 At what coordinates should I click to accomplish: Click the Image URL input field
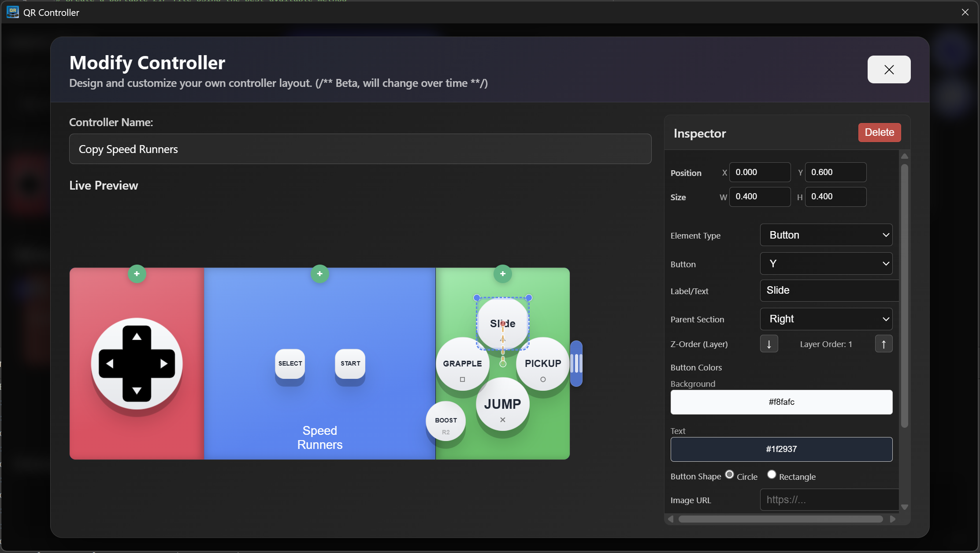(x=828, y=500)
